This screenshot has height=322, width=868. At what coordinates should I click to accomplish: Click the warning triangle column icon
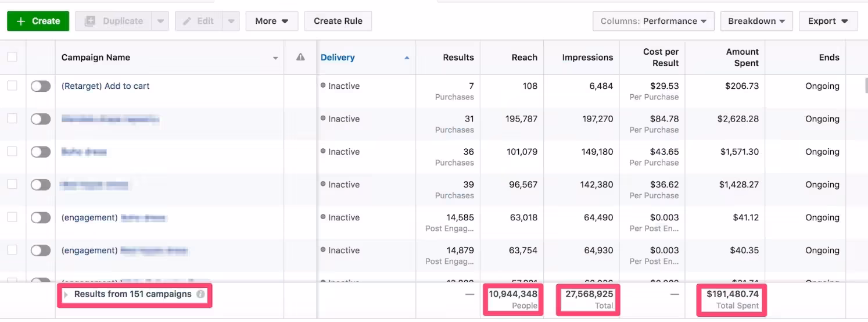(300, 57)
